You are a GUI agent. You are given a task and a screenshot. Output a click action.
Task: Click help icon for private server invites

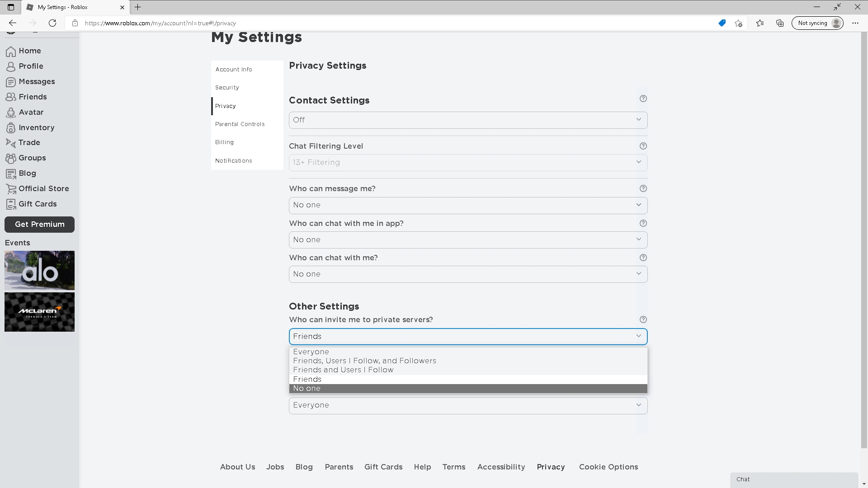[643, 319]
